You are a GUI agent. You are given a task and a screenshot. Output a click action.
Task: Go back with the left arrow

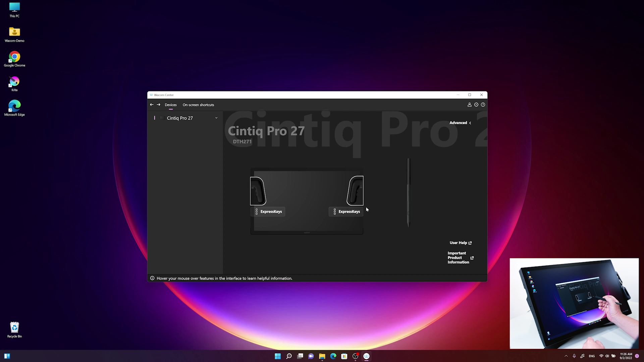click(x=152, y=105)
